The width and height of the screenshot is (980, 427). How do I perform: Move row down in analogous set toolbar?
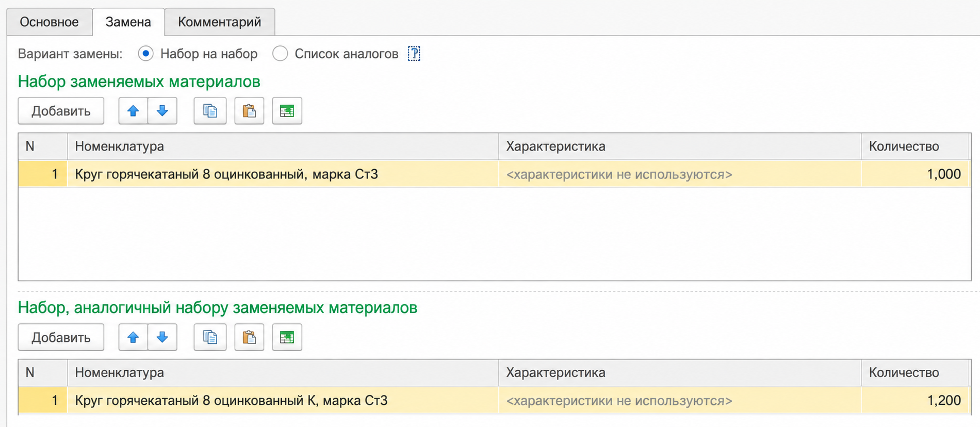coord(162,337)
